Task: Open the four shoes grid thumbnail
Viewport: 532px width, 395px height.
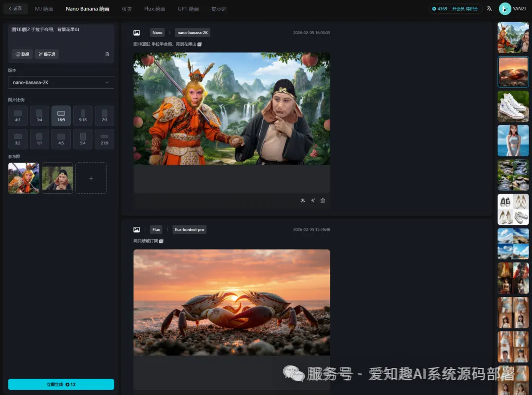Action: (x=513, y=210)
